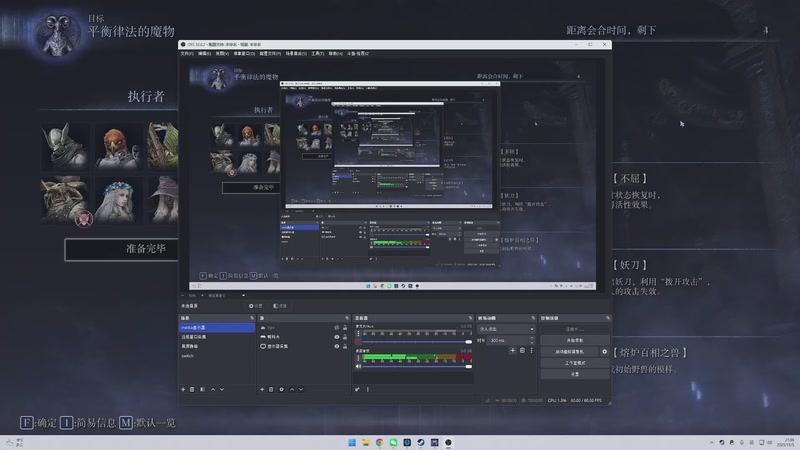Lock the second source in Sources list
Screen dimensions: 800x450
click(x=345, y=337)
